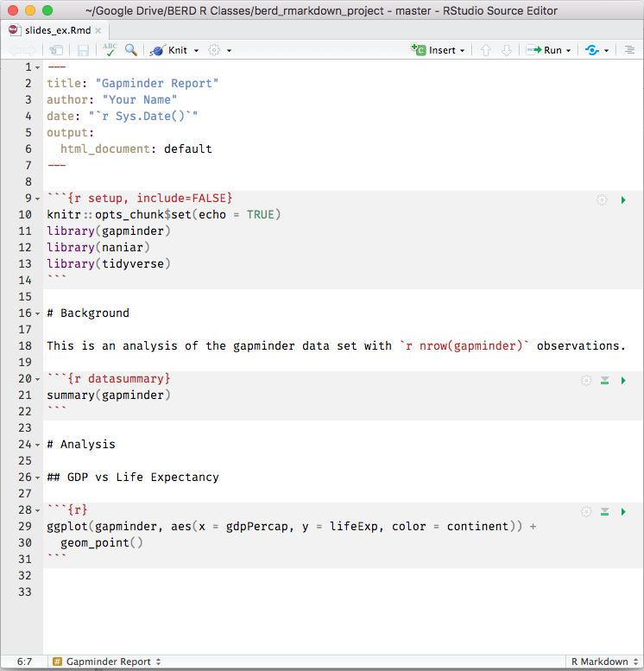The width and height of the screenshot is (644, 671).
Task: Expand Insert chunk dropdown arrow
Action: pyautogui.click(x=463, y=50)
